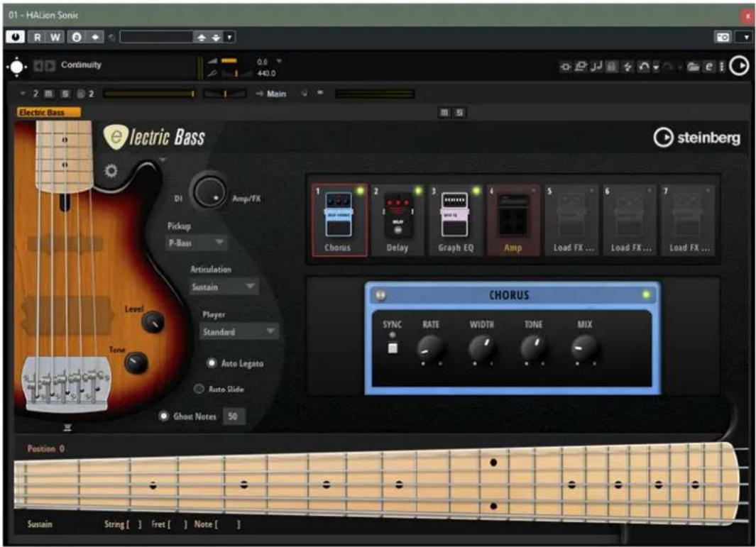Image resolution: width=756 pixels, height=547 pixels.
Task: Turn the DI / Amp/FX blend knob
Action: tap(209, 192)
